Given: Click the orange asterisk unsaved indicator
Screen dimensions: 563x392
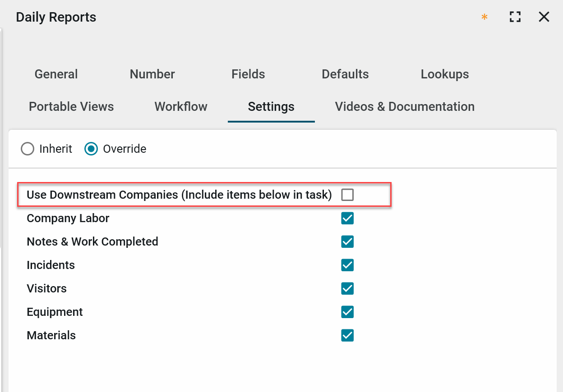Looking at the screenshot, I should pos(485,18).
